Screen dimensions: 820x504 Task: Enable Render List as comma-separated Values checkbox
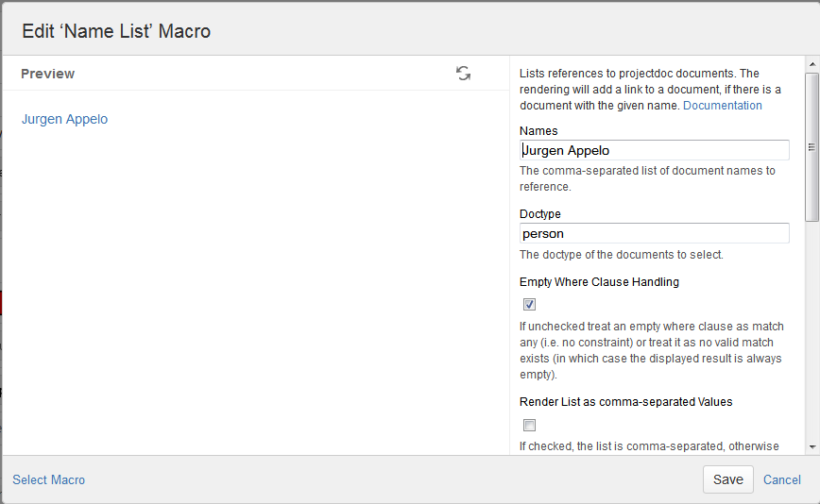coord(529,425)
